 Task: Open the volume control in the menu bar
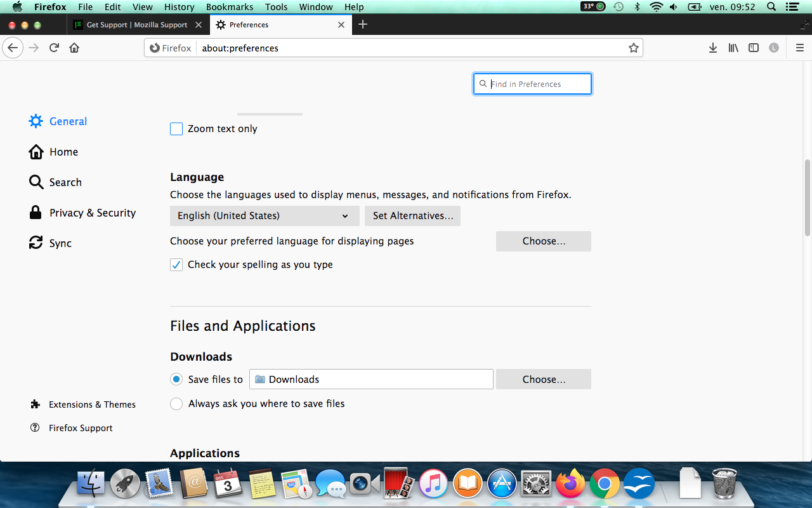click(x=674, y=7)
